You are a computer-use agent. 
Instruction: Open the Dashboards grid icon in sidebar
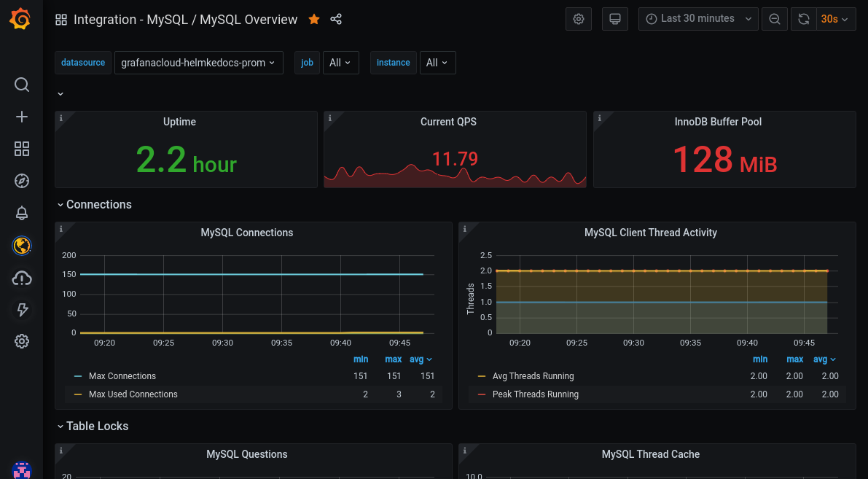pyautogui.click(x=22, y=149)
